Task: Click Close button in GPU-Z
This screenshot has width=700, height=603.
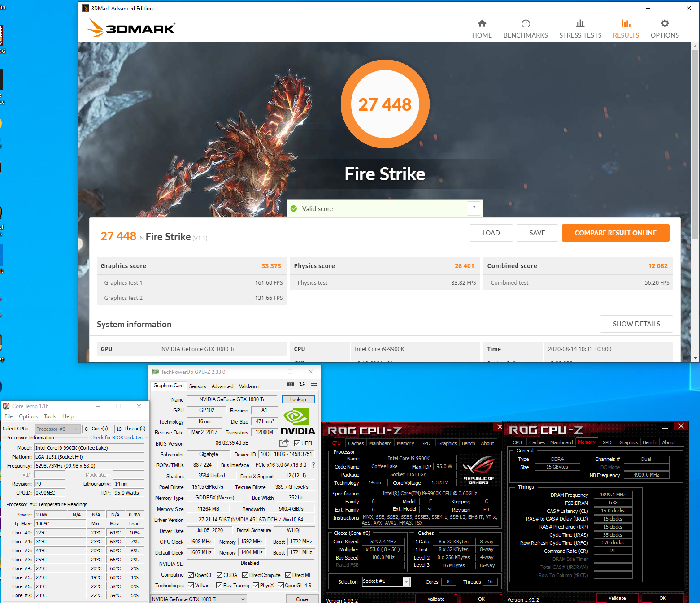Action: (302, 599)
